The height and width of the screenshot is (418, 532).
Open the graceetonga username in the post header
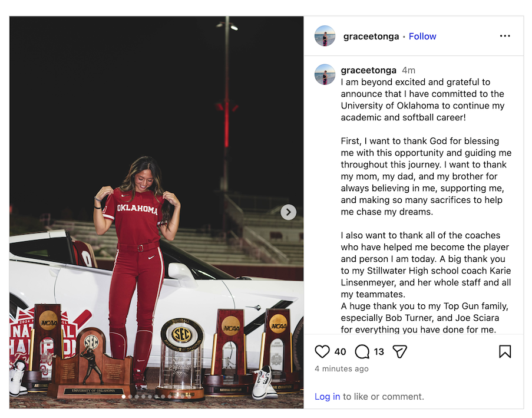(371, 37)
